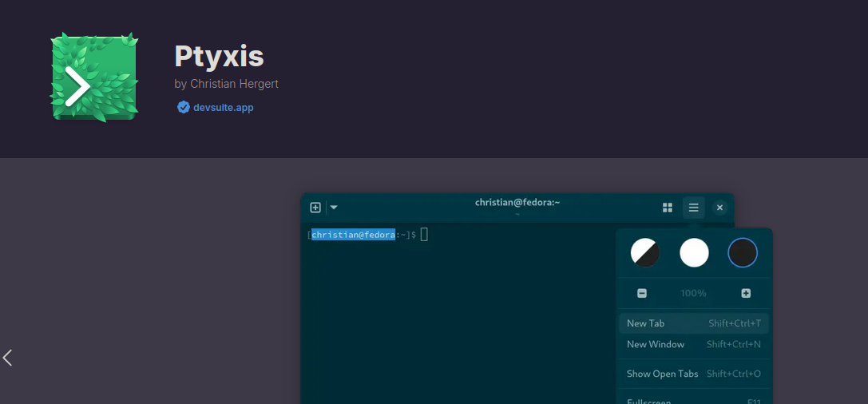
Task: Select New Tab menu entry
Action: pyautogui.click(x=694, y=323)
